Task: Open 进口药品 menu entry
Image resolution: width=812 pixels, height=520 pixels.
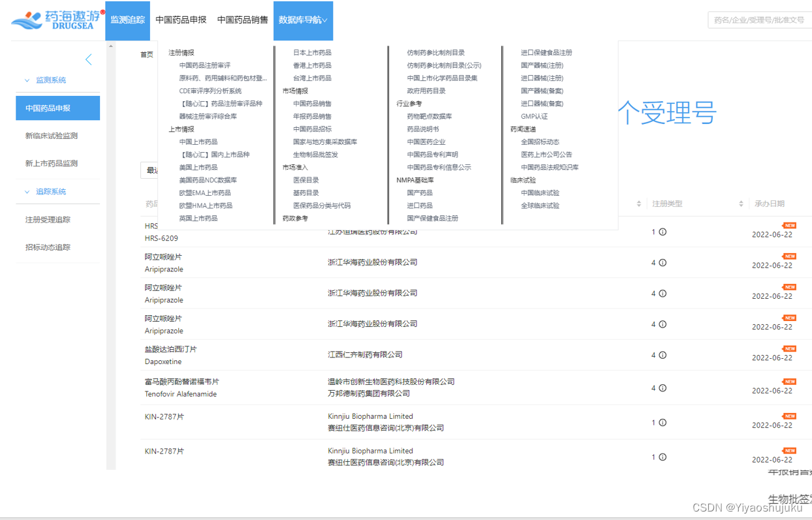Action: (419, 206)
